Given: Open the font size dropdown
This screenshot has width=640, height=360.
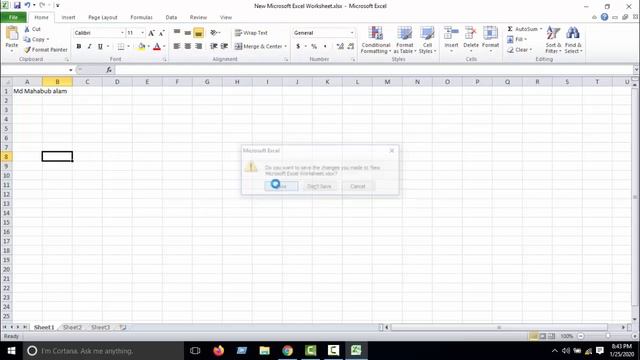Looking at the screenshot, I should coord(142,33).
